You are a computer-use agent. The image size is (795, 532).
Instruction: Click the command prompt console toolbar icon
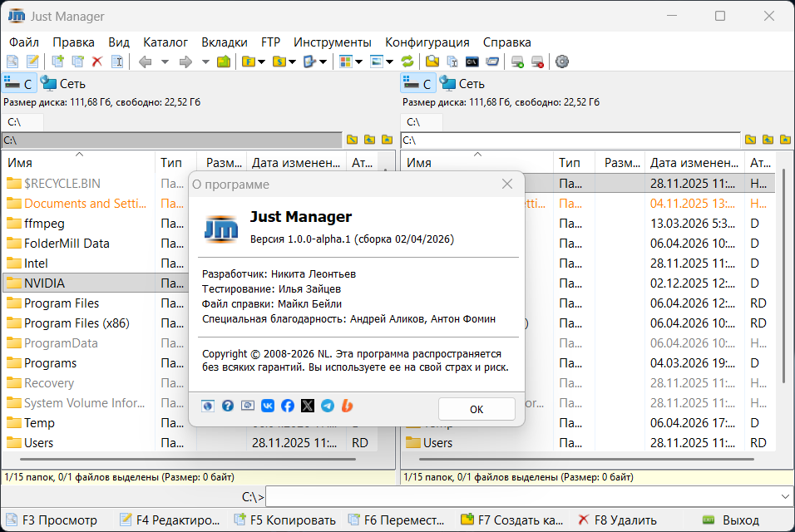click(472, 62)
